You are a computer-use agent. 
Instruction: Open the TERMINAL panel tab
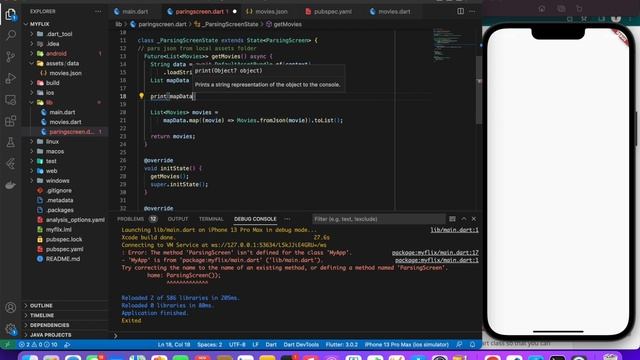click(x=211, y=219)
